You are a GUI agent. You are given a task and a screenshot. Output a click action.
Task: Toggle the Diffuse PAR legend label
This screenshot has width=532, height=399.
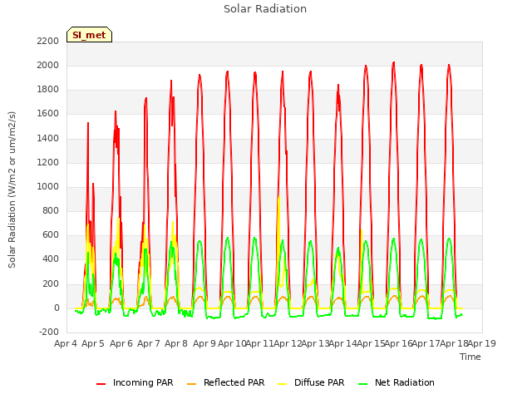tap(319, 382)
